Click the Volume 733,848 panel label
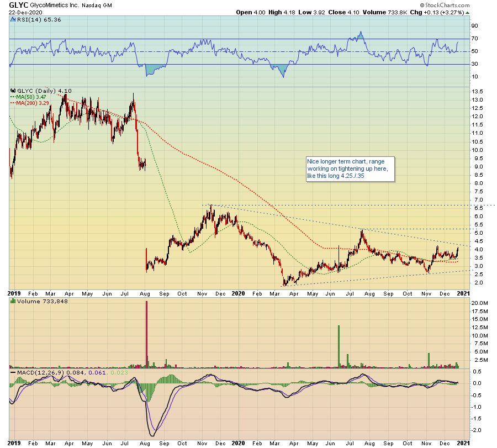The image size is (497, 448). 43,301
